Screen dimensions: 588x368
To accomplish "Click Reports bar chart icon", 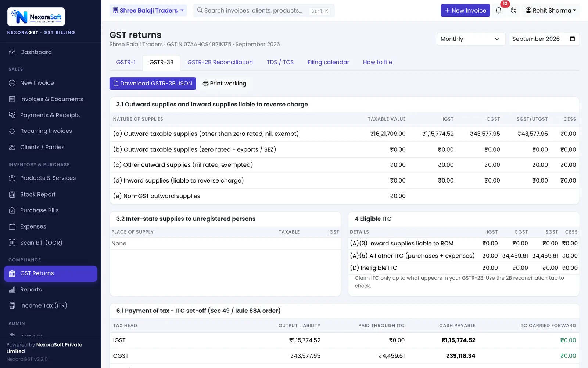I will (x=12, y=290).
